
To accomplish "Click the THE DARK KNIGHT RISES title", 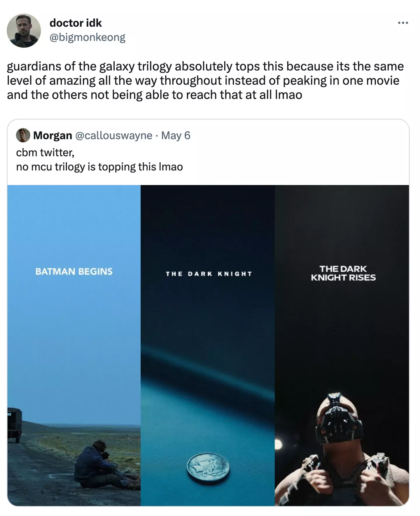I will click(343, 273).
